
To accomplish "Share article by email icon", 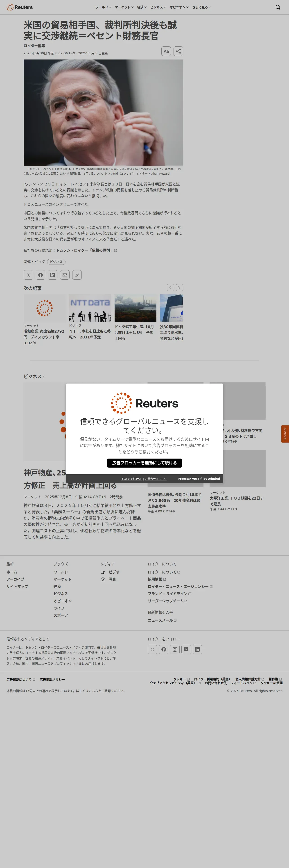I will (65, 275).
